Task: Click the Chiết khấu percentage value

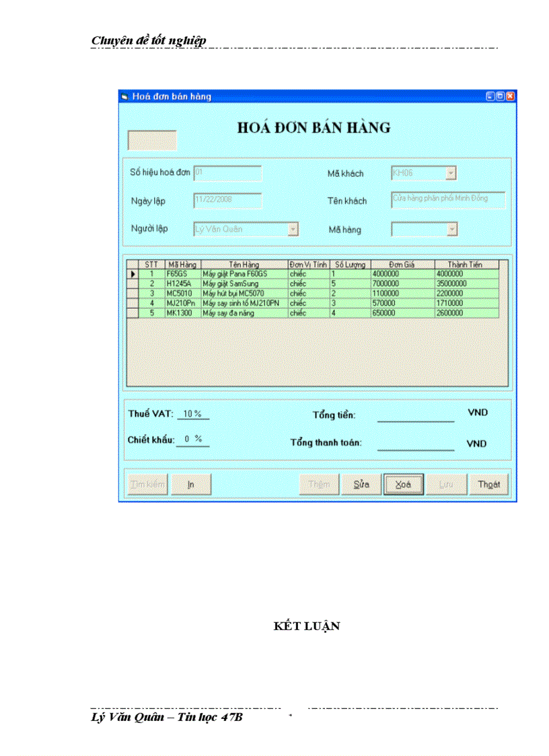Action: 190,439
